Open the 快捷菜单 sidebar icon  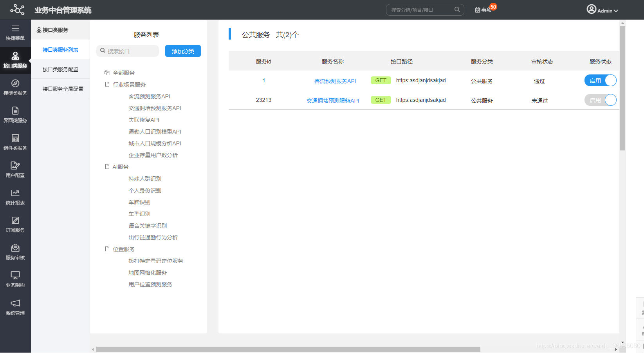(15, 33)
